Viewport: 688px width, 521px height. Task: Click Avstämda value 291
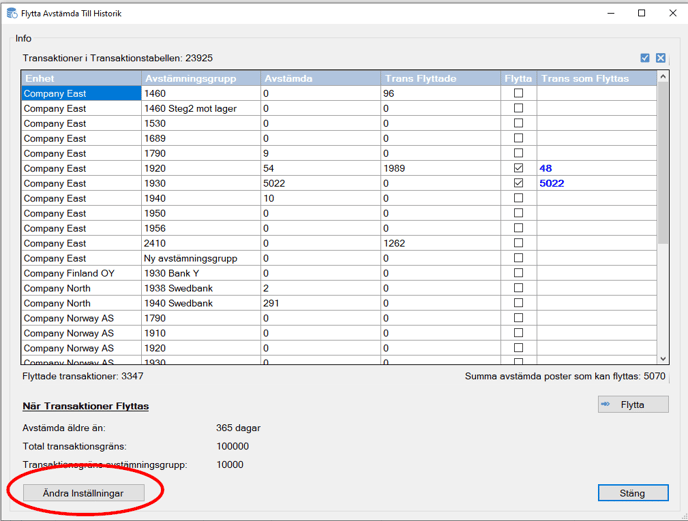coord(271,303)
